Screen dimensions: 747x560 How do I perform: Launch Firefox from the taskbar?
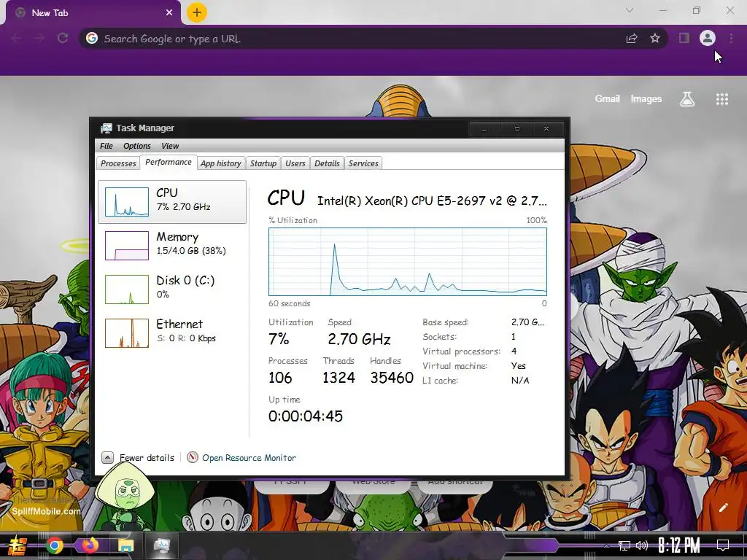(90, 545)
